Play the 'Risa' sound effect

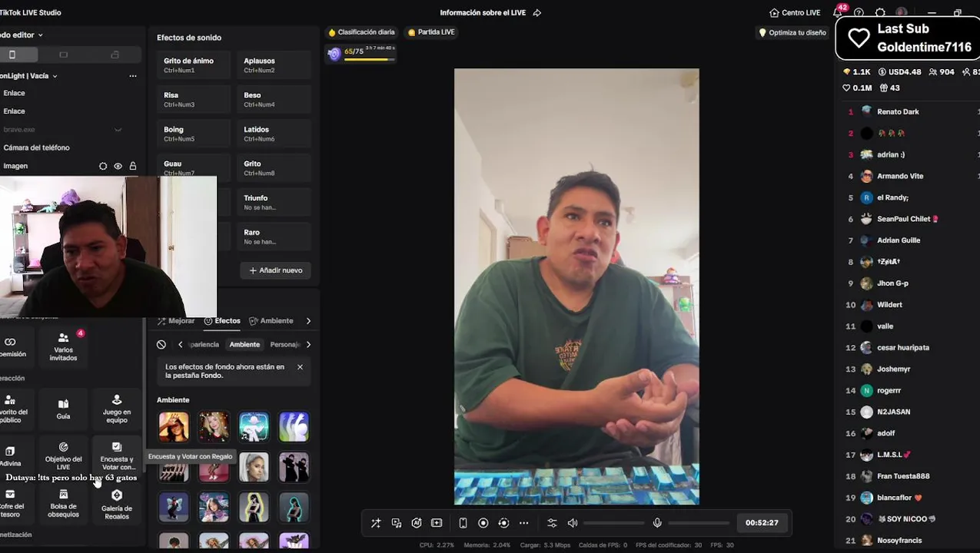click(193, 100)
